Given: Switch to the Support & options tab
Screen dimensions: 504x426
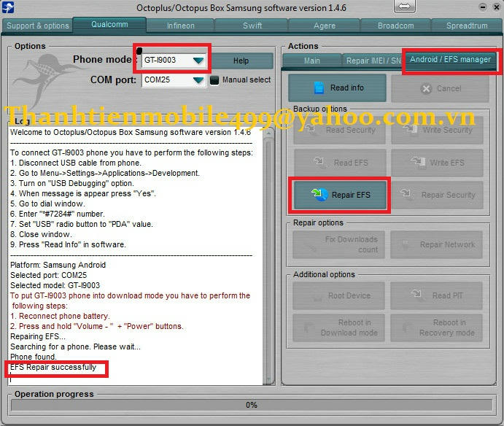Looking at the screenshot, I should coord(38,26).
